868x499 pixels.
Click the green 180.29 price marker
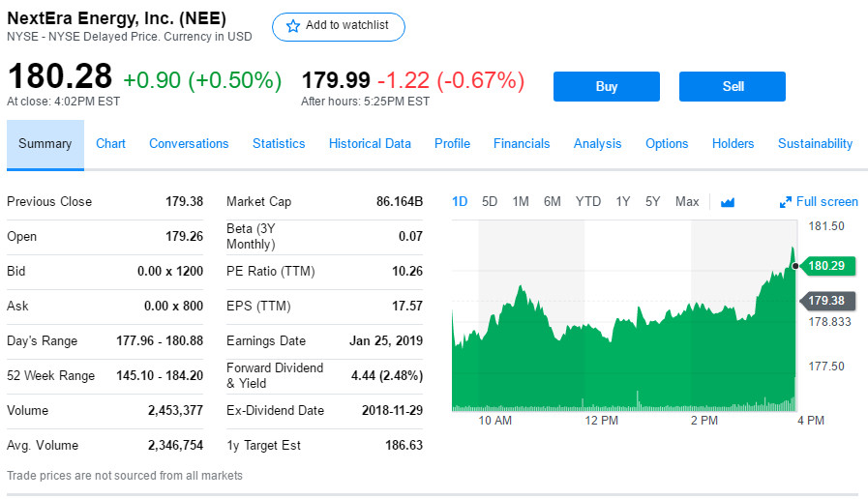[827, 266]
